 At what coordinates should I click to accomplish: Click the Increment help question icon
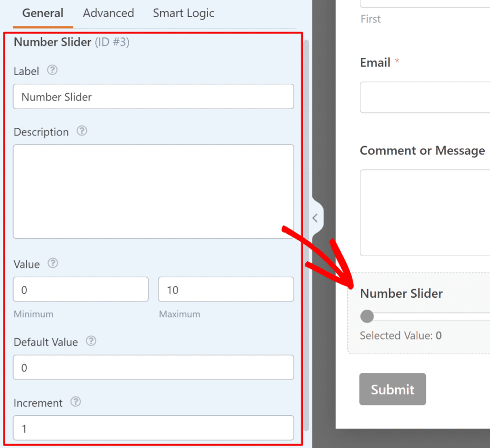pos(76,402)
